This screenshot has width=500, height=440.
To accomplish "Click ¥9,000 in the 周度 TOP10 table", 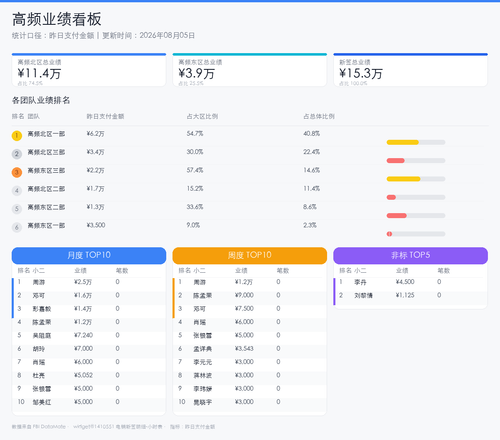I will (x=244, y=295).
